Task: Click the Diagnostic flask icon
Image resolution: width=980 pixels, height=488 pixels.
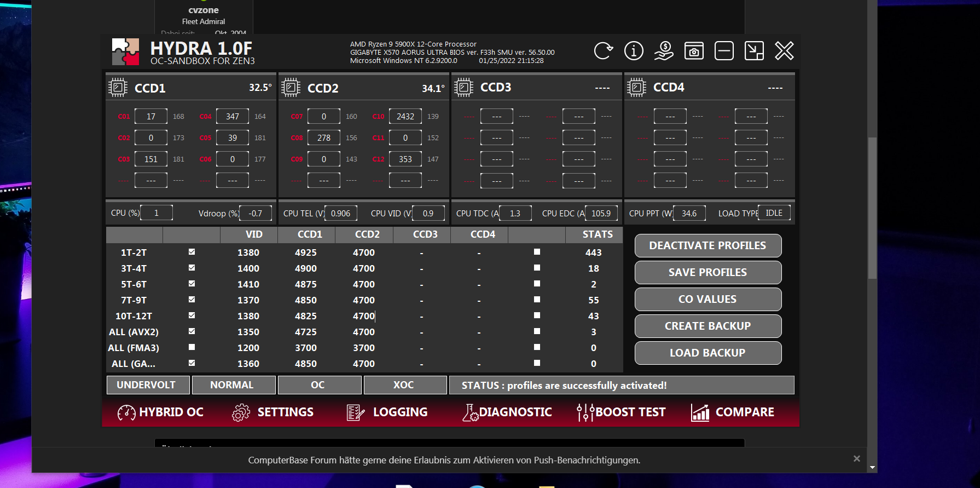Action: click(x=470, y=412)
